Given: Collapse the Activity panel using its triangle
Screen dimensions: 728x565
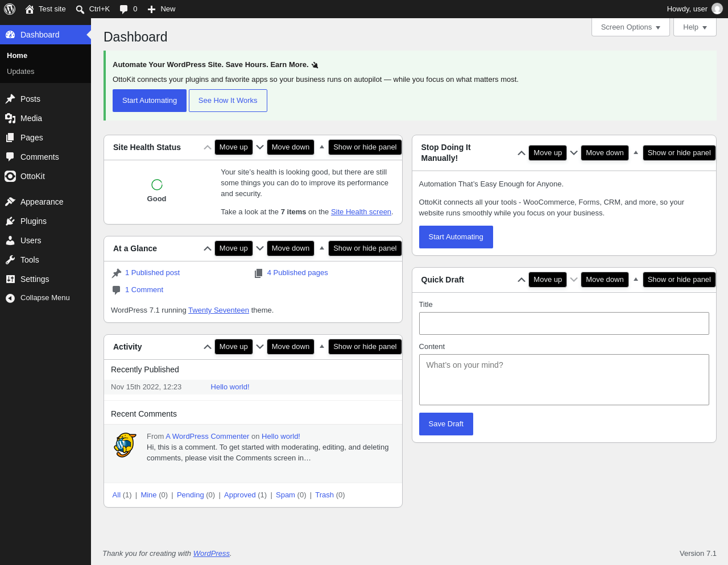Looking at the screenshot, I should point(322,346).
